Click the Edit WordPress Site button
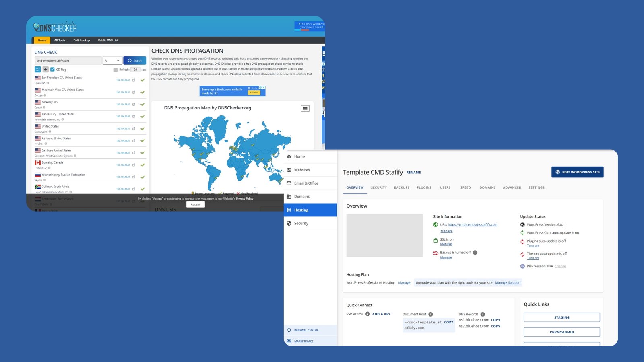This screenshot has height=362, width=644. pyautogui.click(x=577, y=172)
